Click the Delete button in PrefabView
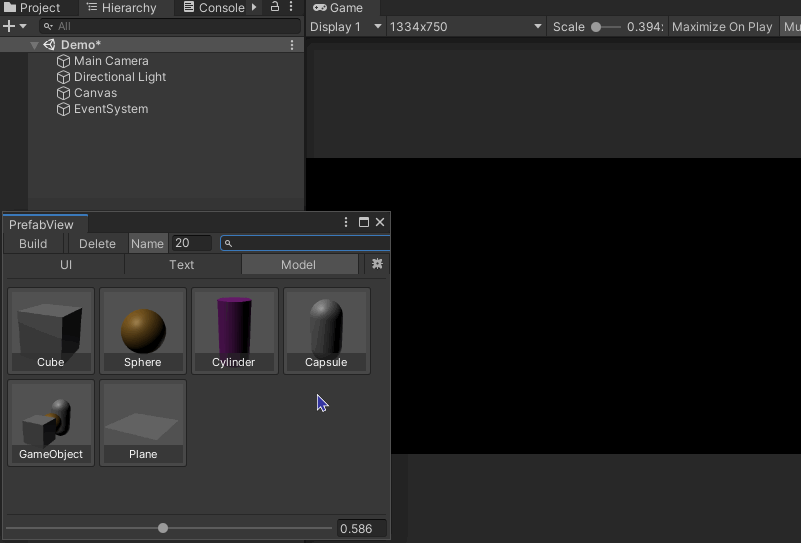The image size is (801, 543). (x=97, y=244)
